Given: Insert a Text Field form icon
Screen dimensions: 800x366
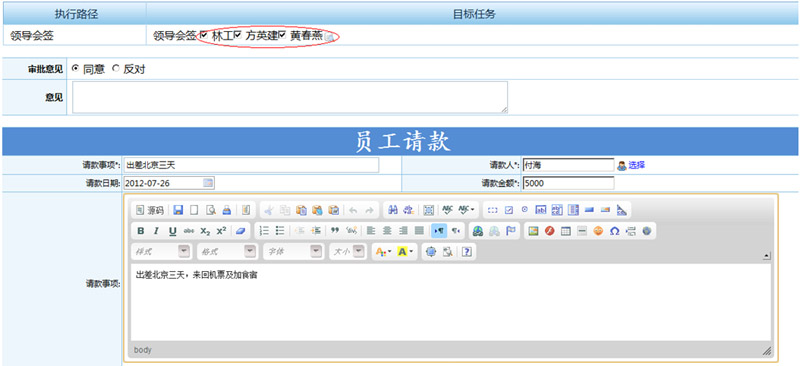Looking at the screenshot, I should point(541,210).
